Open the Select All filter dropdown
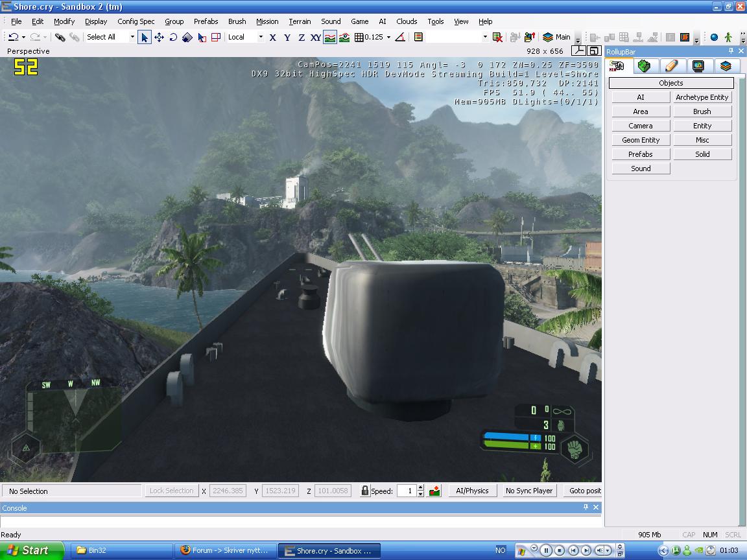 (x=132, y=37)
